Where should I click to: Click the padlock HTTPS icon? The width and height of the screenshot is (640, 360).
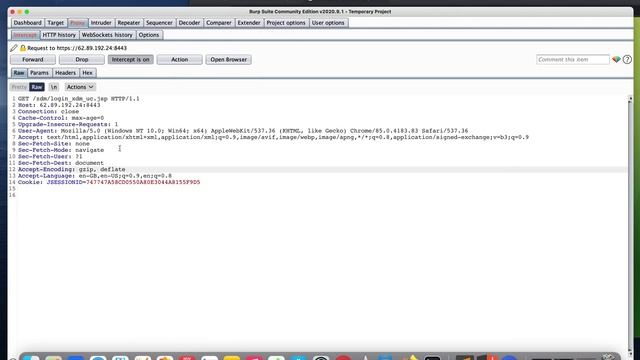tap(23, 48)
